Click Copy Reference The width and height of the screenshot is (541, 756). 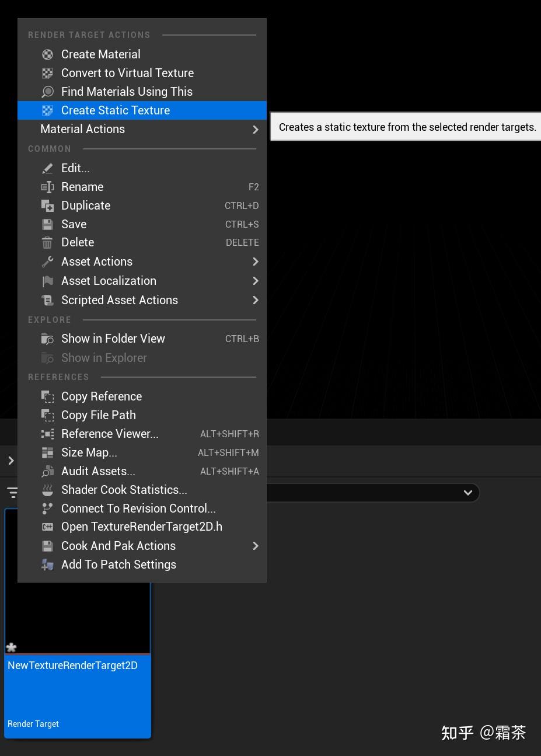[x=102, y=396]
